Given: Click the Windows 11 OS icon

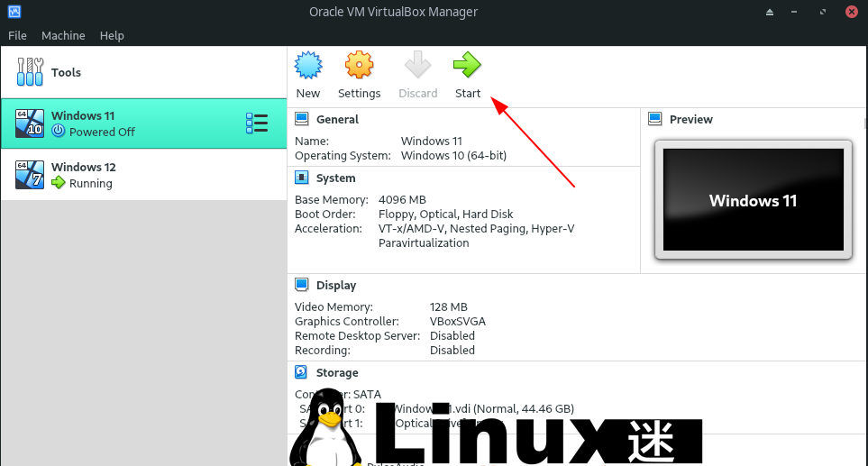Looking at the screenshot, I should (30, 123).
